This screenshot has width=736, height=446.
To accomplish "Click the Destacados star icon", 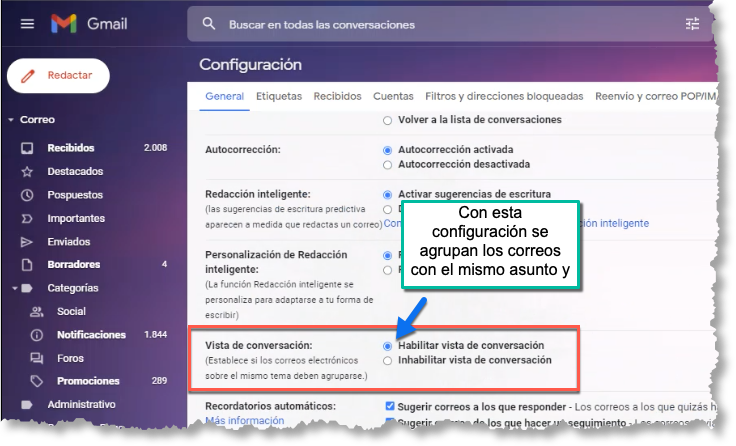I will (27, 172).
